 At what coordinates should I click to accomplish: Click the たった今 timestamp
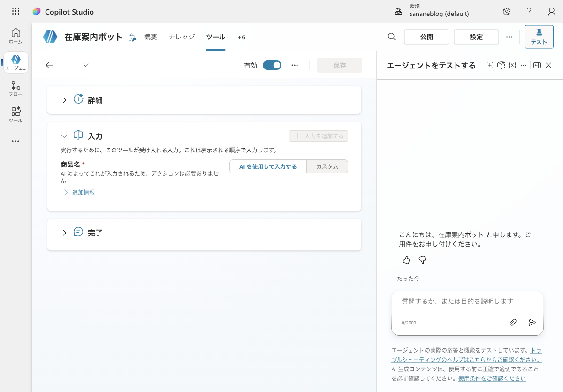tap(408, 279)
